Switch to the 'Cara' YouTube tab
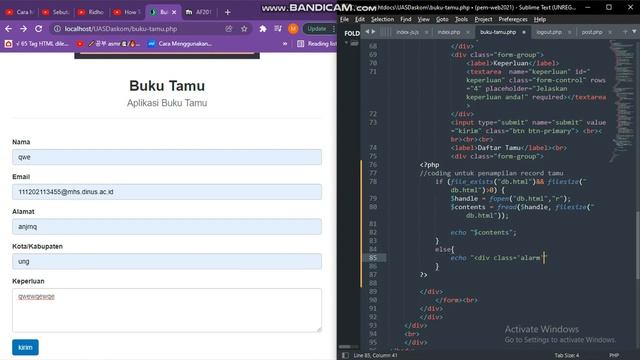The width and height of the screenshot is (640, 360). (x=19, y=12)
